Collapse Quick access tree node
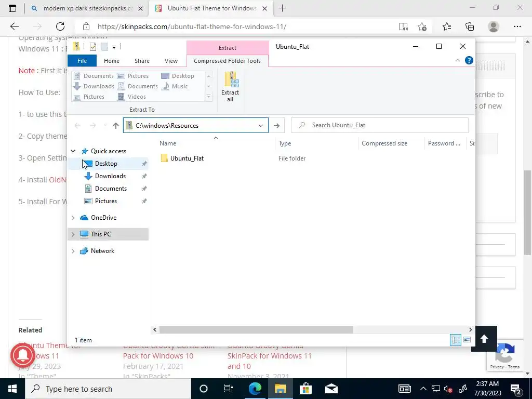This screenshot has width=532, height=399. [73, 151]
